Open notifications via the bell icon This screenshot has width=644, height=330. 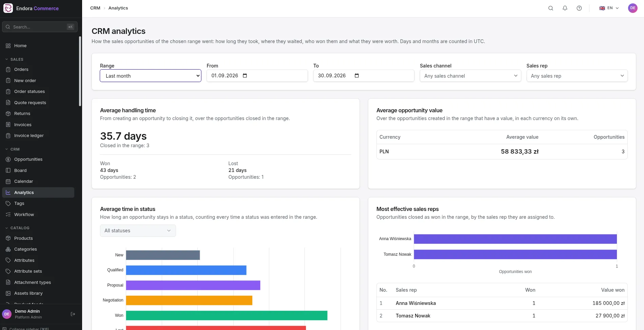click(565, 8)
